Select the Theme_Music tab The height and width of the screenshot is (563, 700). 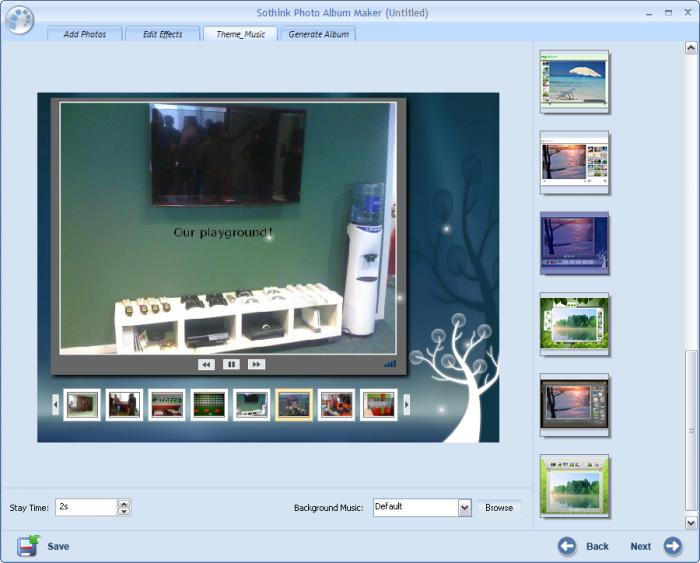[x=240, y=34]
